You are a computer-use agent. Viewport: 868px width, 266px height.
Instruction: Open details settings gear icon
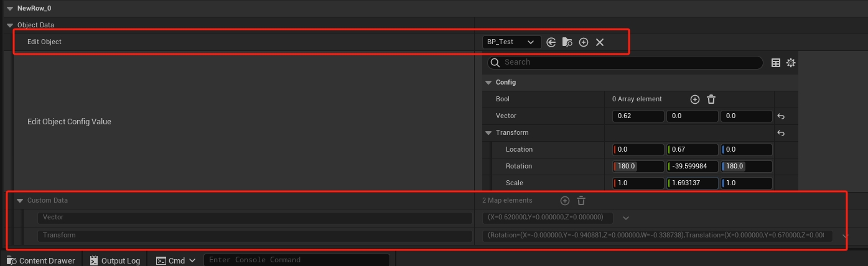[x=791, y=63]
